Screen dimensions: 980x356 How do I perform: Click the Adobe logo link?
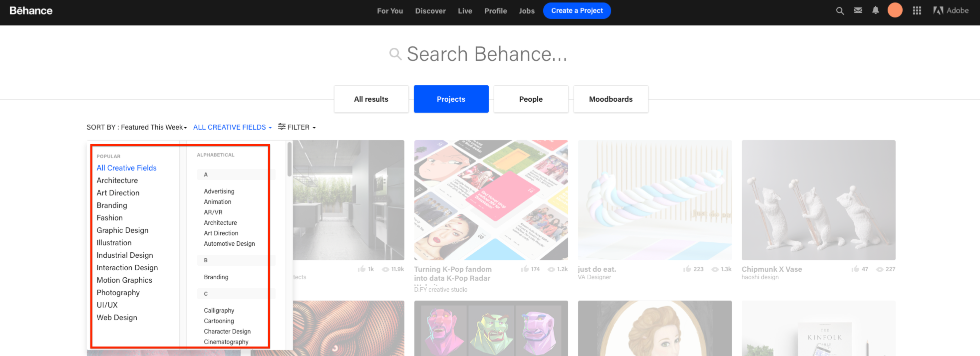pyautogui.click(x=951, y=10)
